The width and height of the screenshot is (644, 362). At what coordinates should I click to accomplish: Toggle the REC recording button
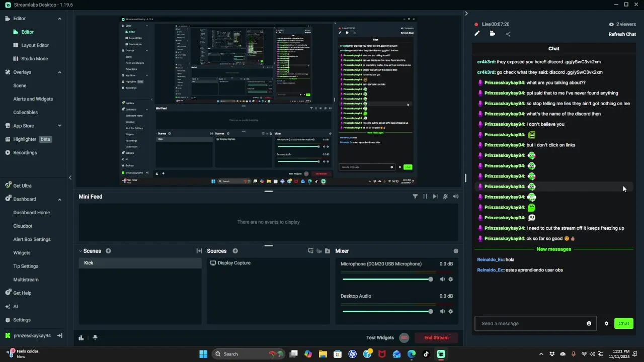(x=404, y=338)
